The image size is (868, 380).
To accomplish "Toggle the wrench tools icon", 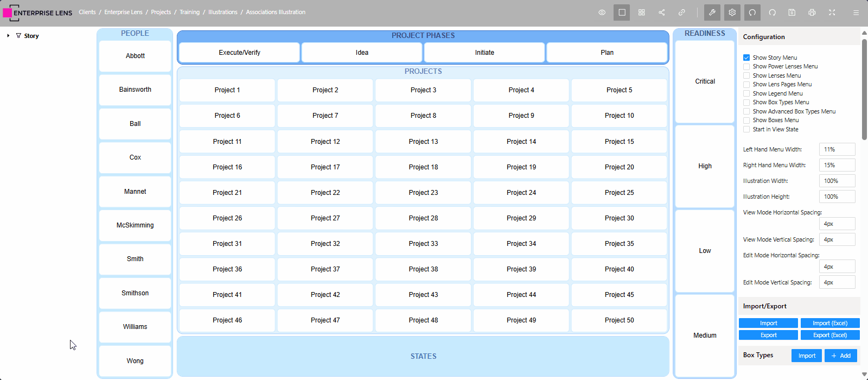I will (x=712, y=12).
